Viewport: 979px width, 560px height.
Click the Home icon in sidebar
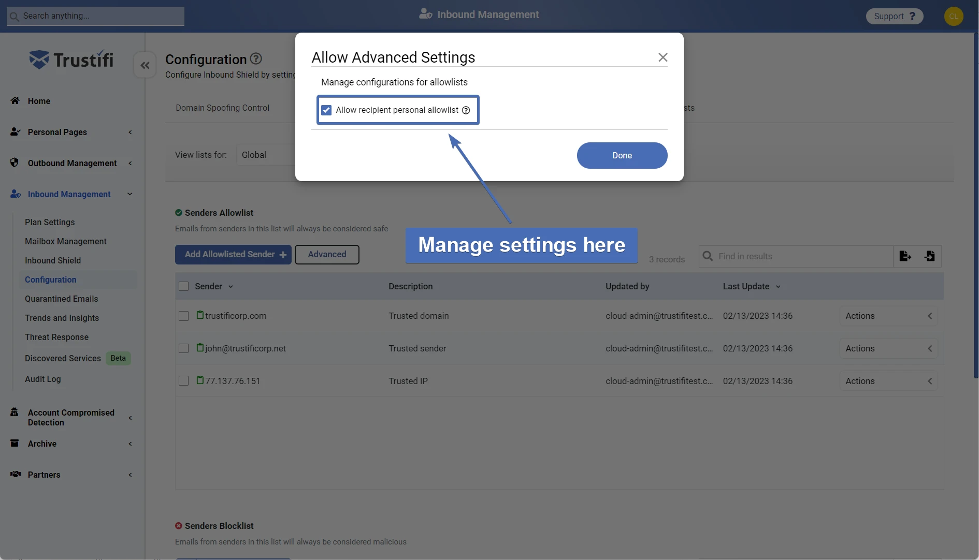[x=15, y=101]
